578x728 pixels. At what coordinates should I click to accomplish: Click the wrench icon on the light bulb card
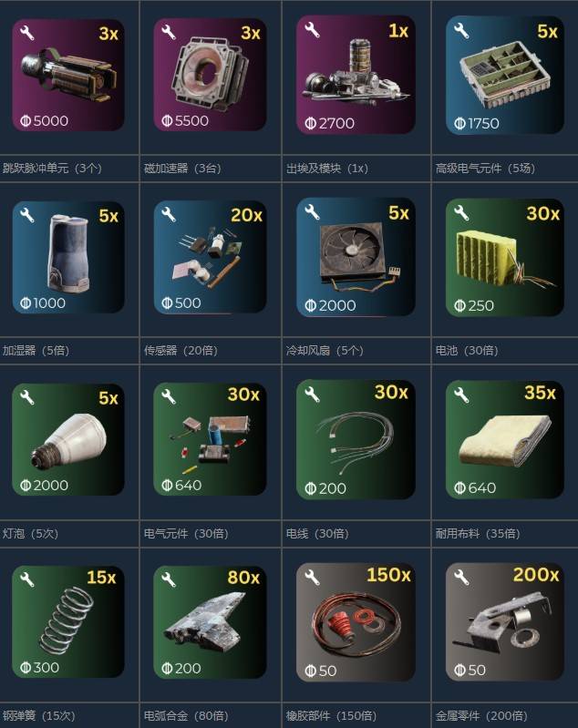27,397
